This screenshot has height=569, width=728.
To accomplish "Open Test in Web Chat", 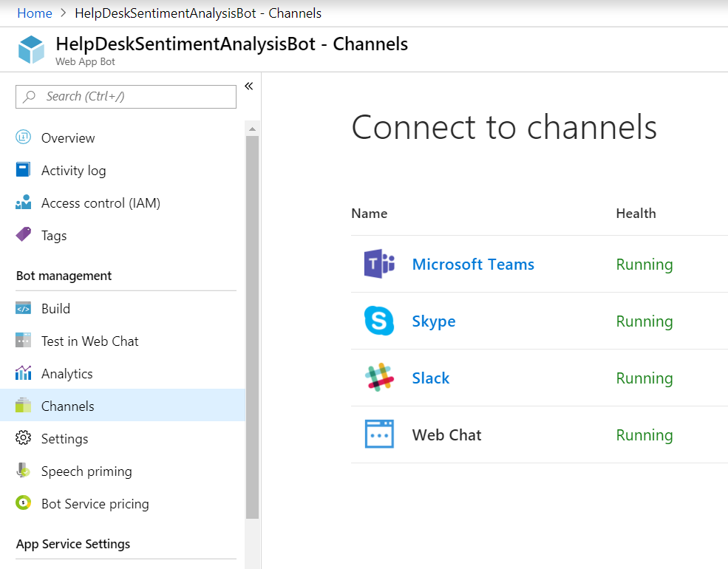I will click(x=89, y=341).
